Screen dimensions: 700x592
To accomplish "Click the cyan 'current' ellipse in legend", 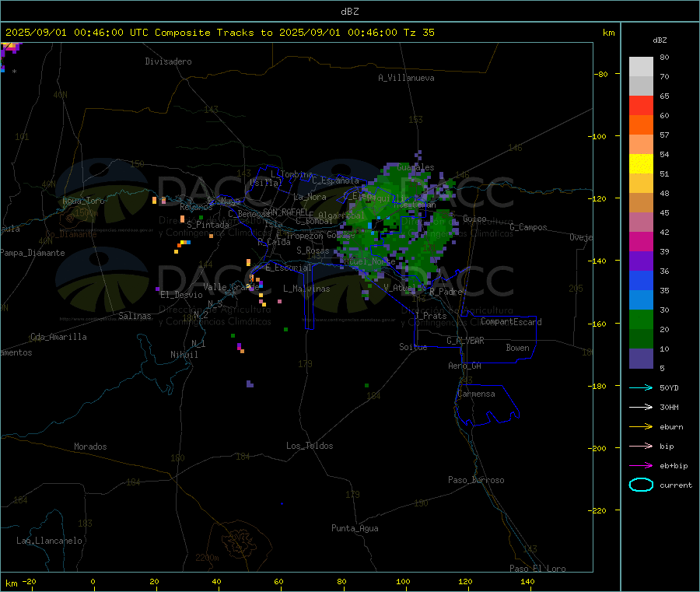I will [x=641, y=485].
